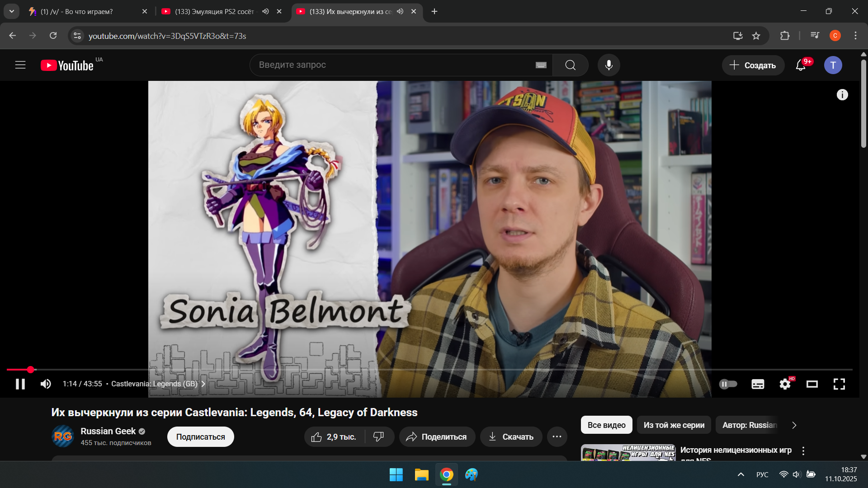Mute the video player volume
This screenshot has width=868, height=488.
[x=46, y=384]
